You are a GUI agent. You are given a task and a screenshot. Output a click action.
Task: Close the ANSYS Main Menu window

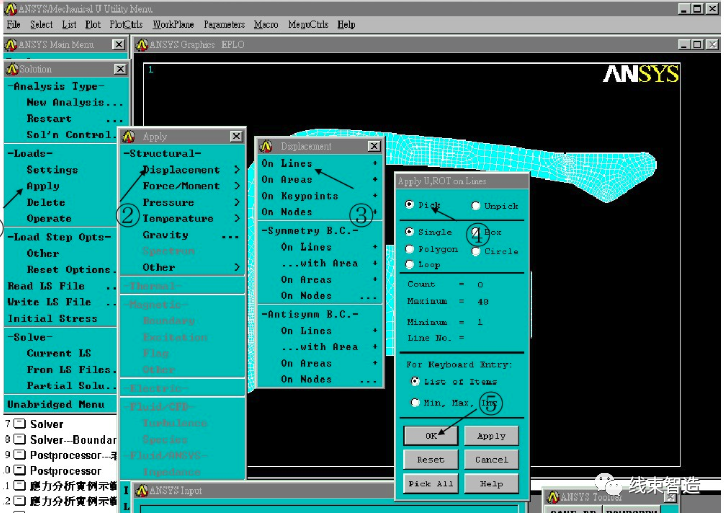tap(119, 44)
